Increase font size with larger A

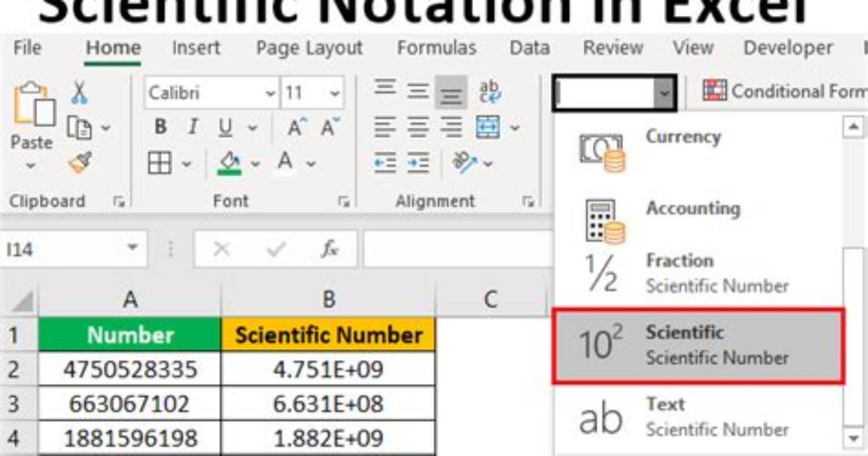(x=298, y=128)
